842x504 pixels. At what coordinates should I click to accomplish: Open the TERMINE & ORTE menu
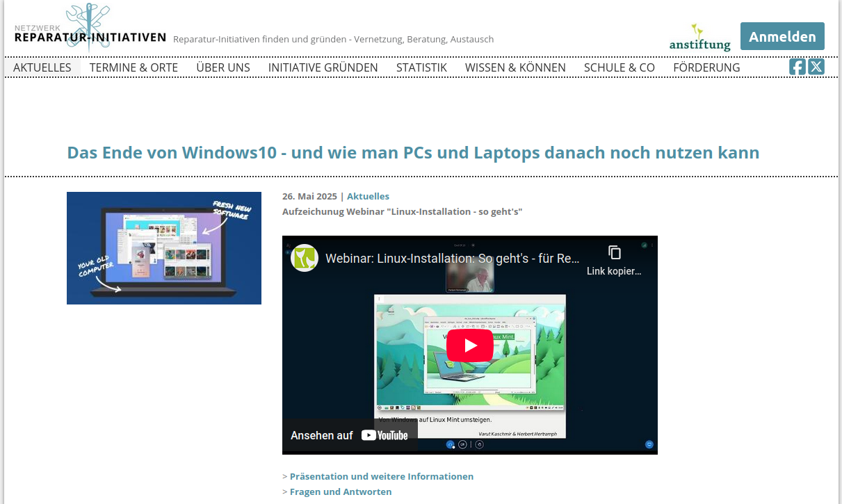(133, 67)
